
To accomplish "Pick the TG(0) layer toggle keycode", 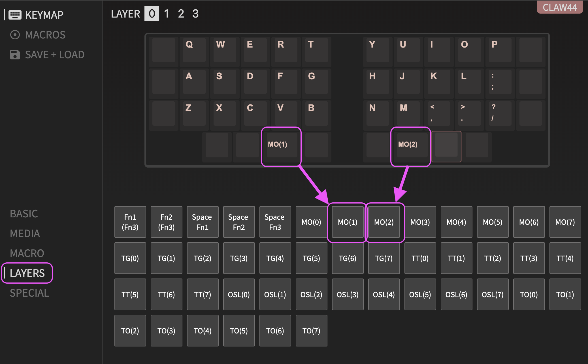I will point(130,258).
